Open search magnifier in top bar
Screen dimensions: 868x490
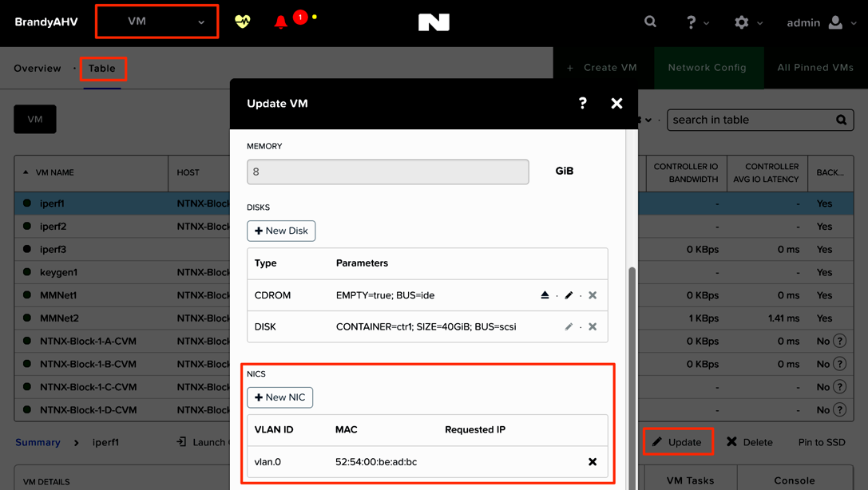651,22
